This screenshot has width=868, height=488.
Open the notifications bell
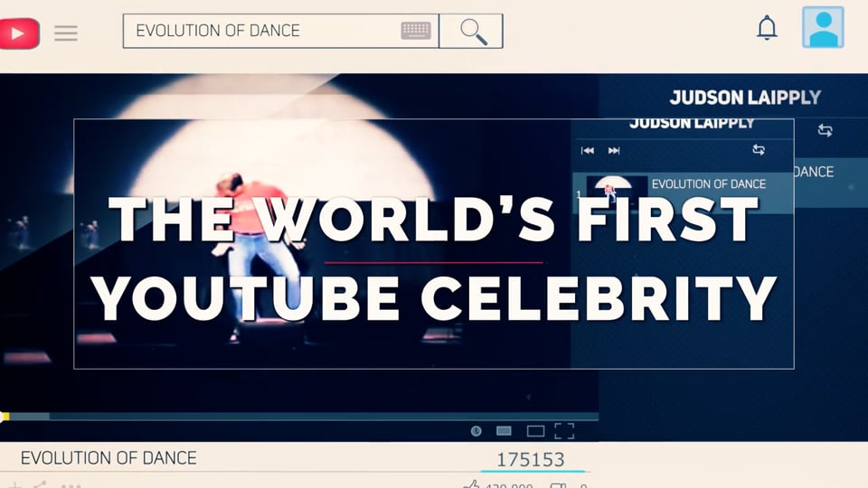[767, 28]
